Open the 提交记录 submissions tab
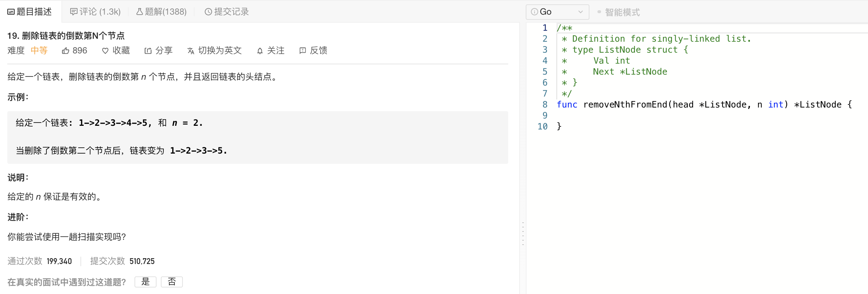Viewport: 868px width, 294px height. click(227, 12)
